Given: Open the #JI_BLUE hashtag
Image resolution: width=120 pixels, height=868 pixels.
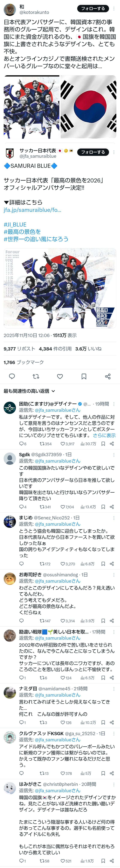Looking at the screenshot, I should click(x=15, y=224).
